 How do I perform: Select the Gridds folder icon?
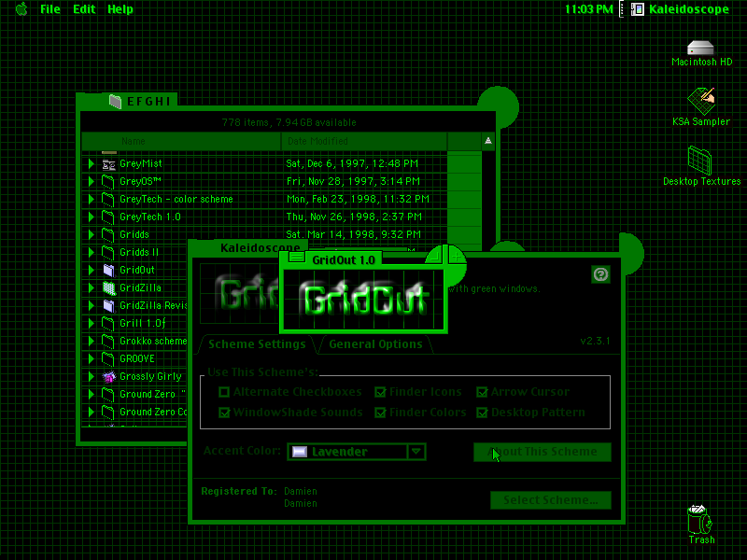[108, 235]
